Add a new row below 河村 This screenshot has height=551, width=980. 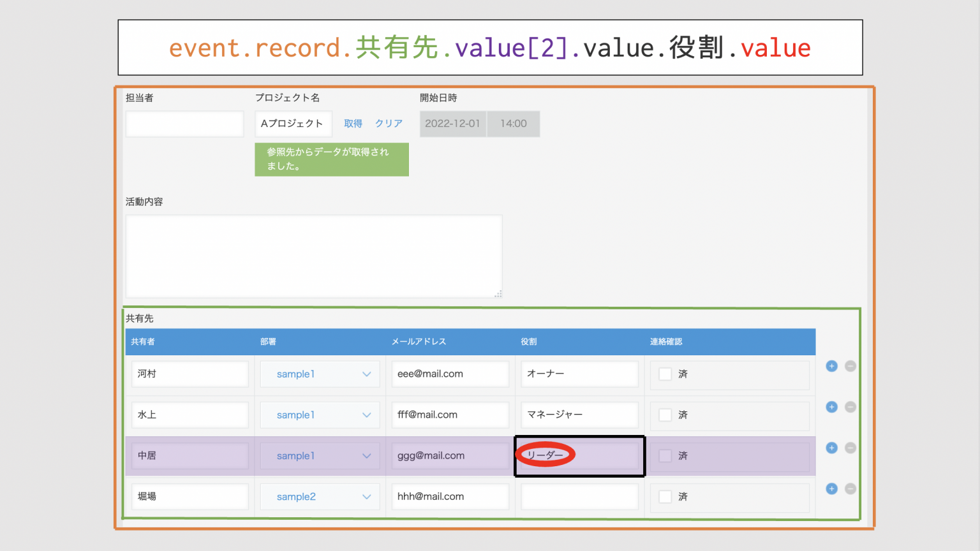pyautogui.click(x=831, y=366)
